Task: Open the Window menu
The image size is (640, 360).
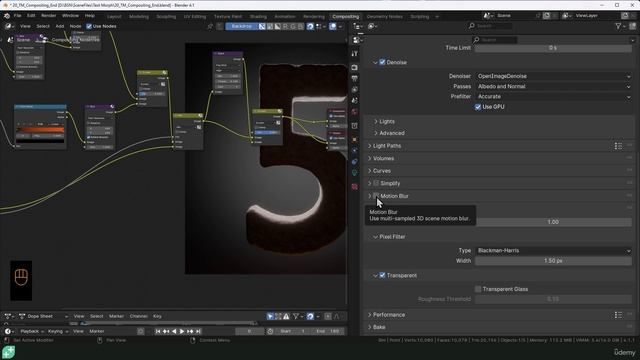Action: 70,16
